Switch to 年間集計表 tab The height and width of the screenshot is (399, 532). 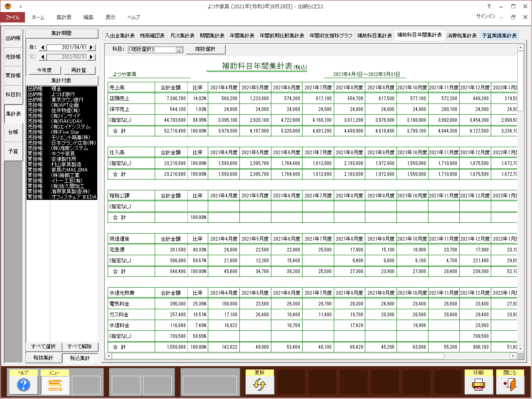[x=242, y=36]
